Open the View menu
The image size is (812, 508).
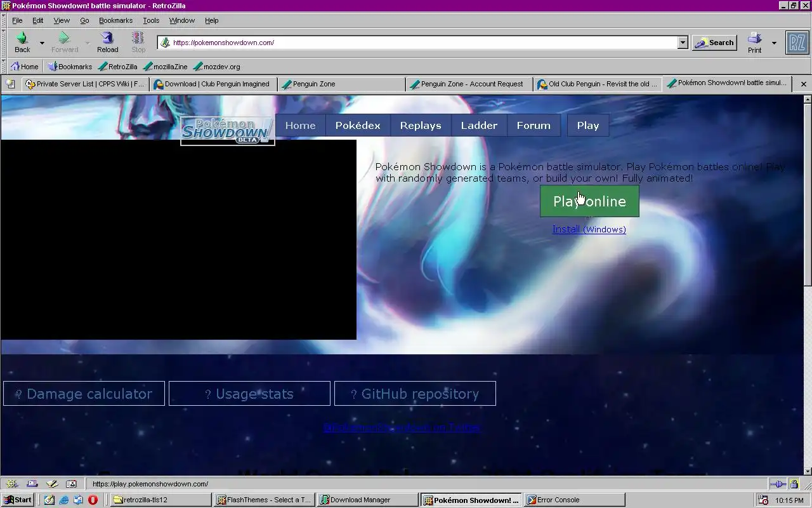(x=62, y=20)
